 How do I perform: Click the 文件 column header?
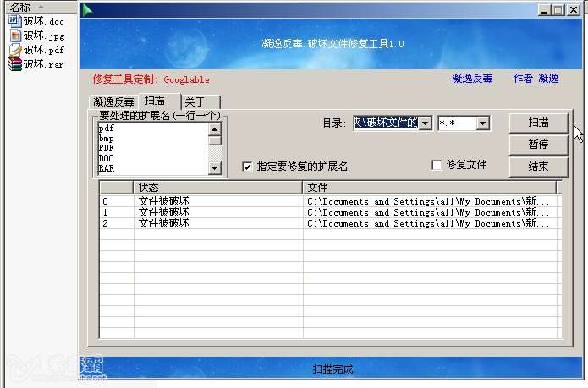click(x=430, y=188)
